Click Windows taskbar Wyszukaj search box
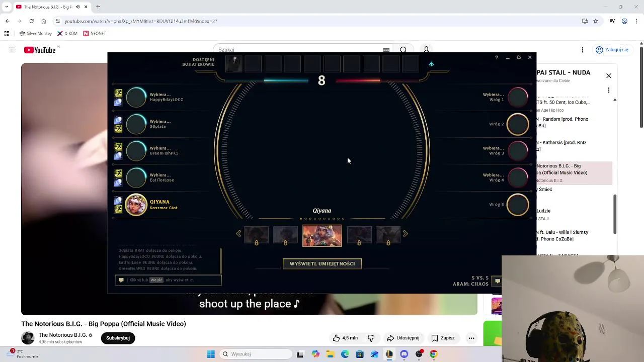644x362 pixels. pos(255,354)
